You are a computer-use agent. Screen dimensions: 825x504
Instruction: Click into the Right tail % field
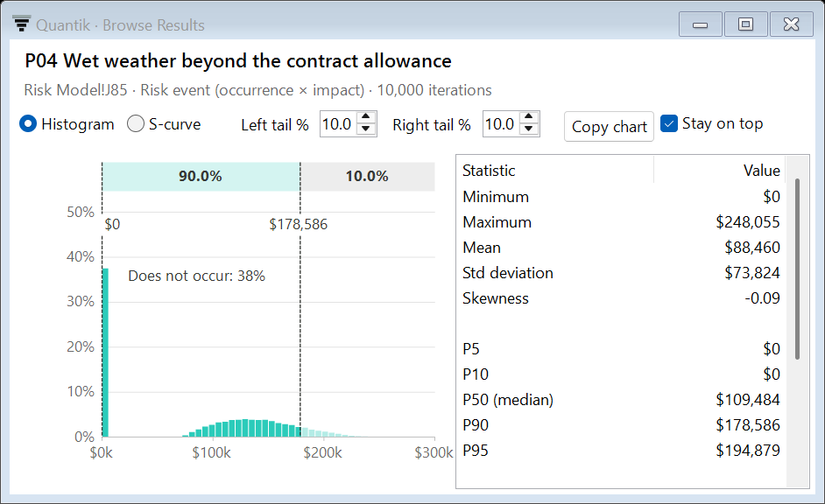pos(501,124)
